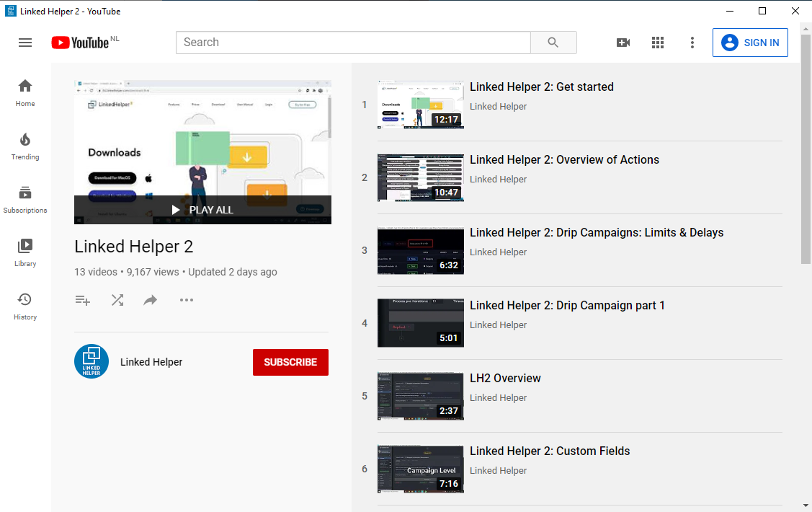Shuffle play the Linked Helper 2 playlist
The width and height of the screenshot is (812, 512).
pos(117,300)
